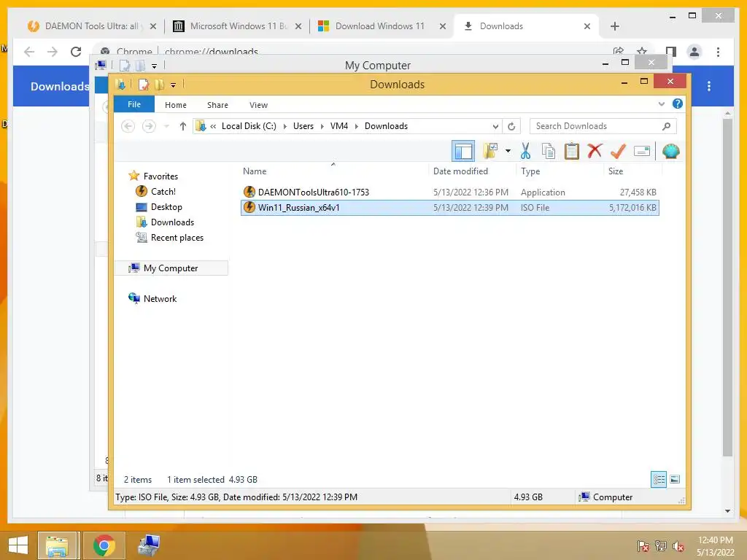Screen dimensions: 747x560
Task: Open the File ribbon tab
Action: coord(134,104)
